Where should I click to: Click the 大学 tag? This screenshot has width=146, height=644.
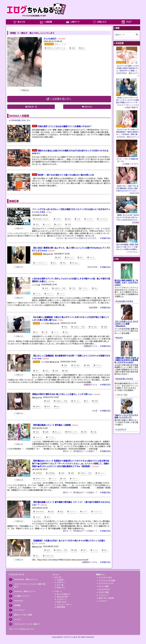coord(77,219)
